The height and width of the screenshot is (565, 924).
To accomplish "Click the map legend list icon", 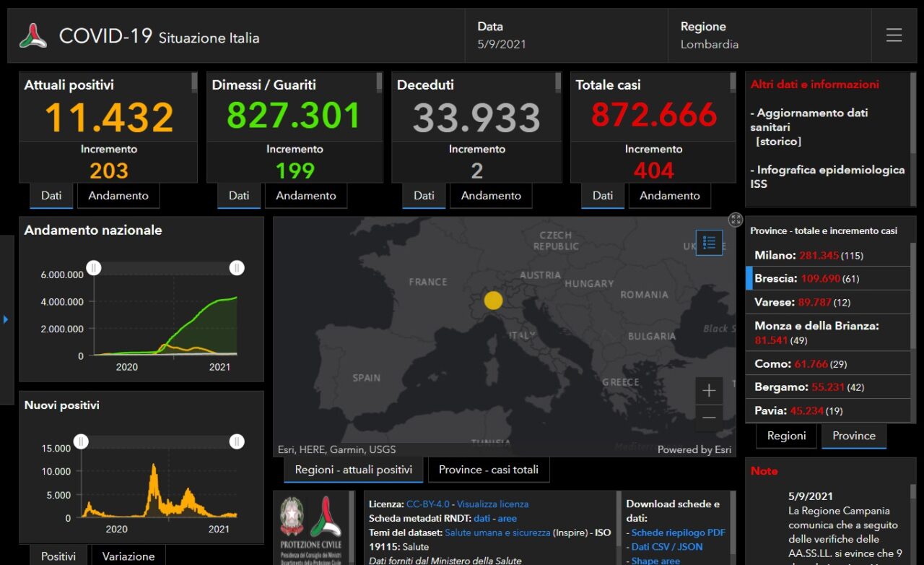I will point(709,243).
